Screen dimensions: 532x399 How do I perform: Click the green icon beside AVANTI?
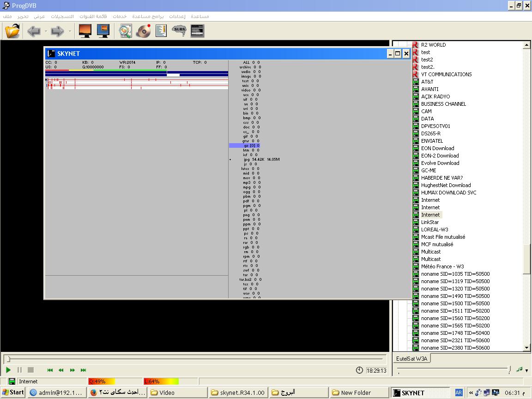pos(416,89)
